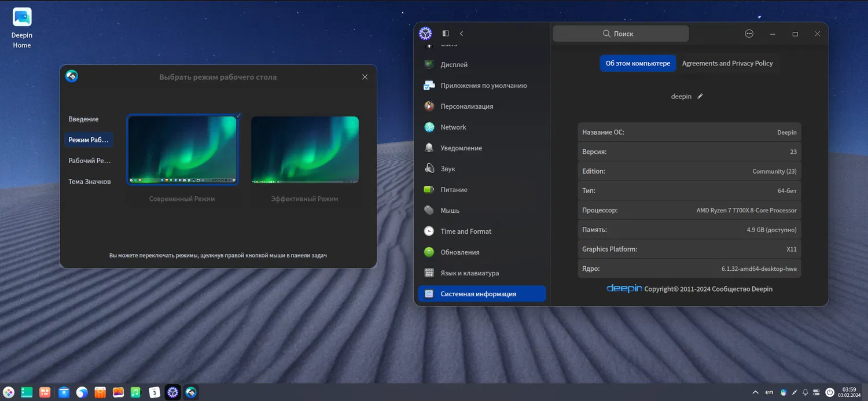
Task: Open the notification bell in system tray
Action: (805, 392)
